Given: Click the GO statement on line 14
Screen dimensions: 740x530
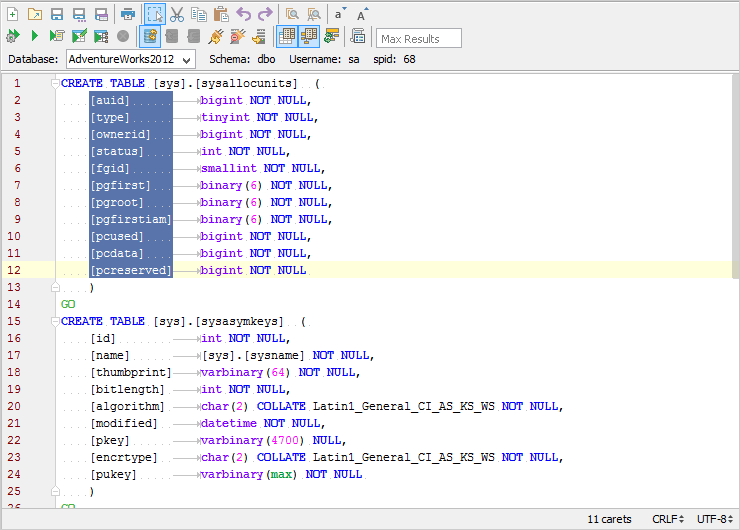Looking at the screenshot, I should click(x=68, y=304).
